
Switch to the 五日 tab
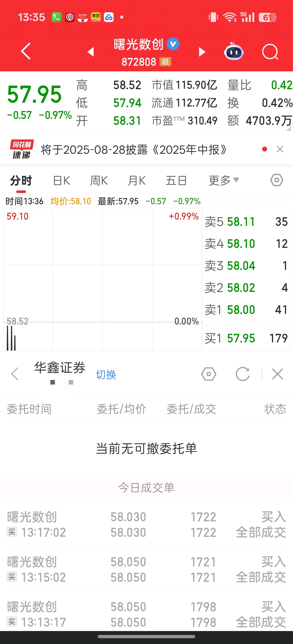point(176,180)
